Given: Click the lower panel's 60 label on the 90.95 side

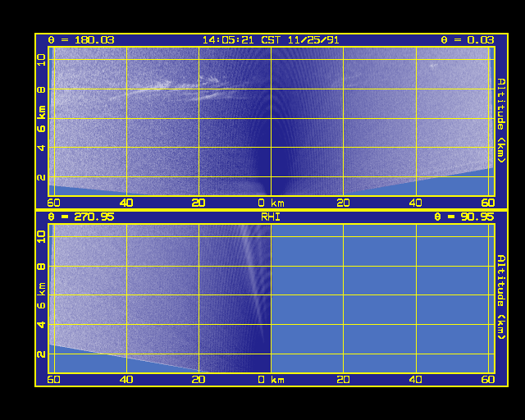Looking at the screenshot, I should (488, 380).
